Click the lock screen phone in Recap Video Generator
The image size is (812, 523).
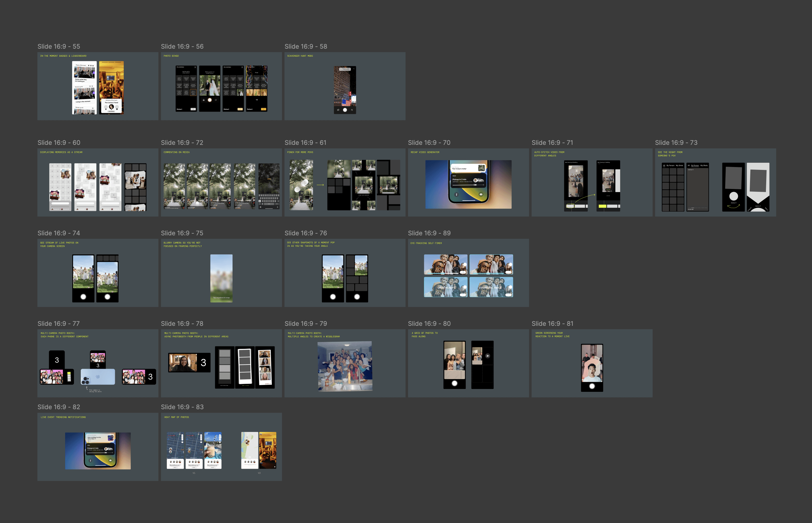pyautogui.click(x=468, y=182)
